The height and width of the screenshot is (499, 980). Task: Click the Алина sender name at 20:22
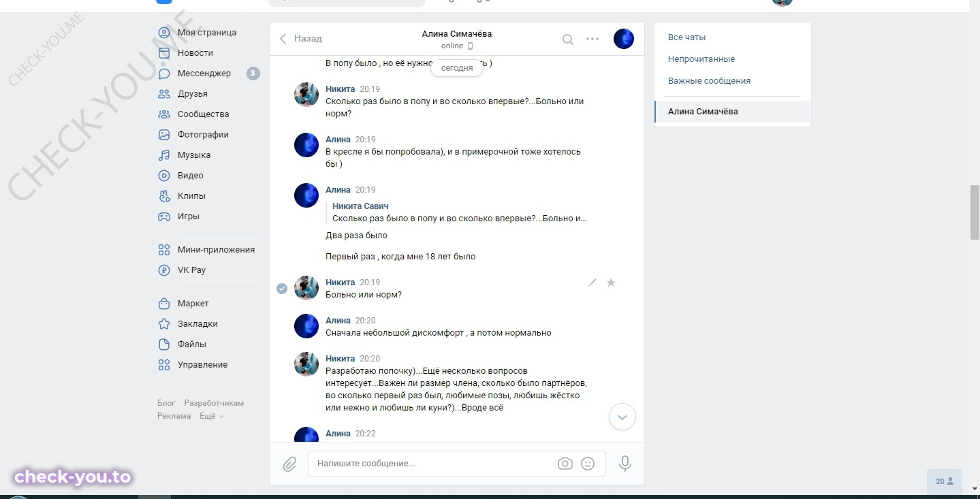338,434
